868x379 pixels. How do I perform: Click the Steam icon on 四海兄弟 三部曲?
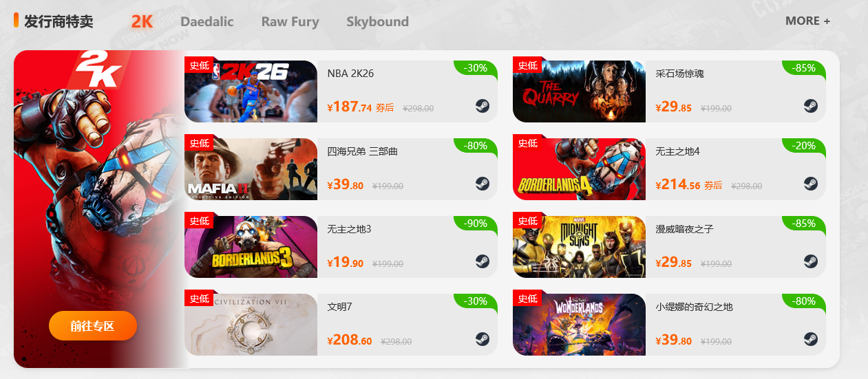[482, 184]
